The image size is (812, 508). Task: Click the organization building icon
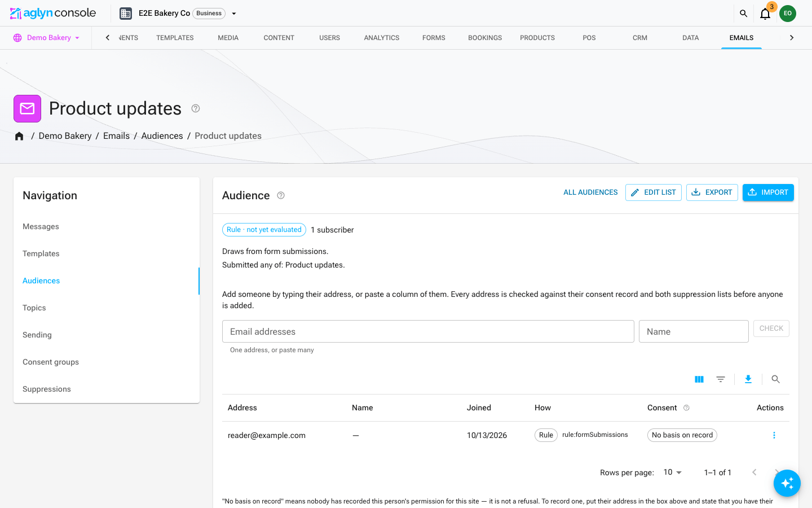point(126,14)
